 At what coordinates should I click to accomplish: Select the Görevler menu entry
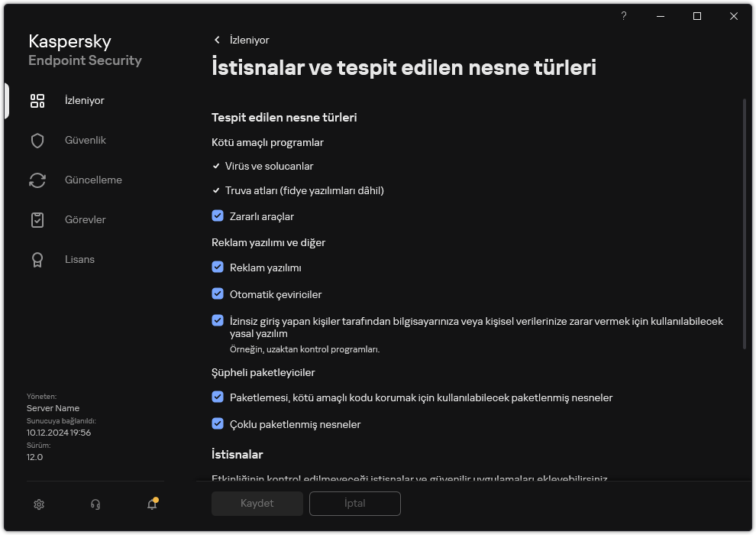click(85, 219)
